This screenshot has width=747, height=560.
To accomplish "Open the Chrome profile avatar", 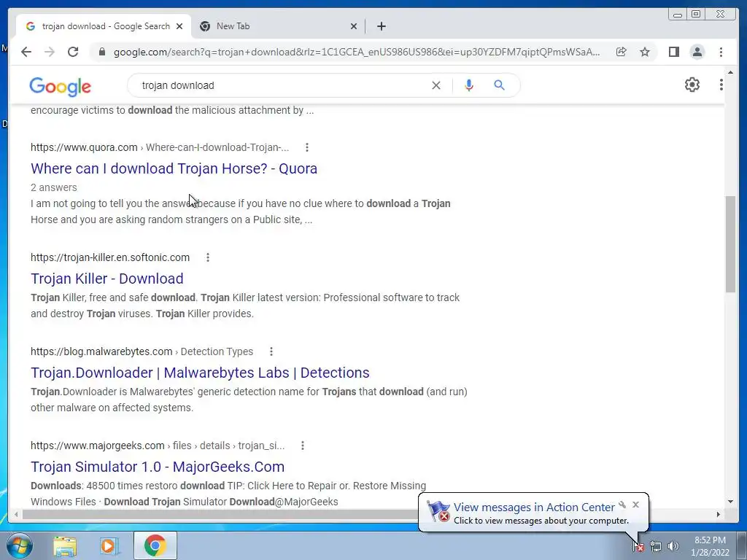I will coord(697,52).
